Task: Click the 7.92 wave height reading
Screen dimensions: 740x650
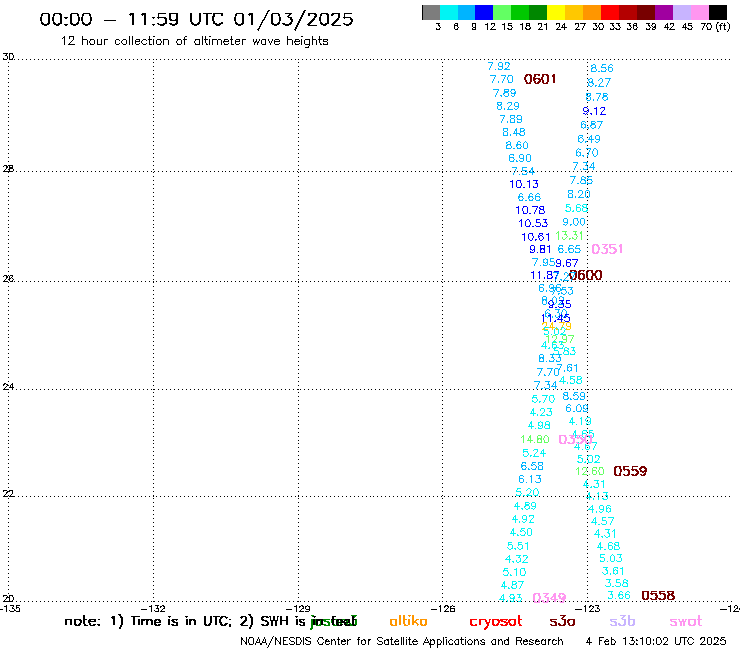Action: pos(499,66)
